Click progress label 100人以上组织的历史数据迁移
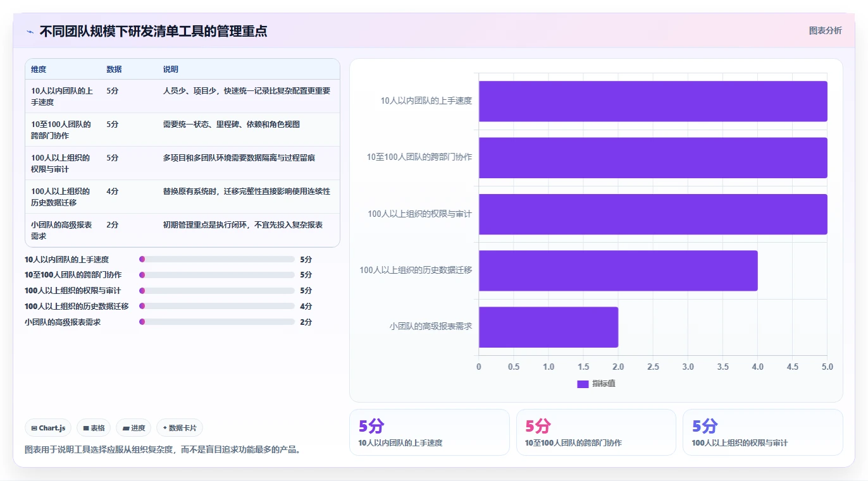This screenshot has height=481, width=868. coord(77,306)
